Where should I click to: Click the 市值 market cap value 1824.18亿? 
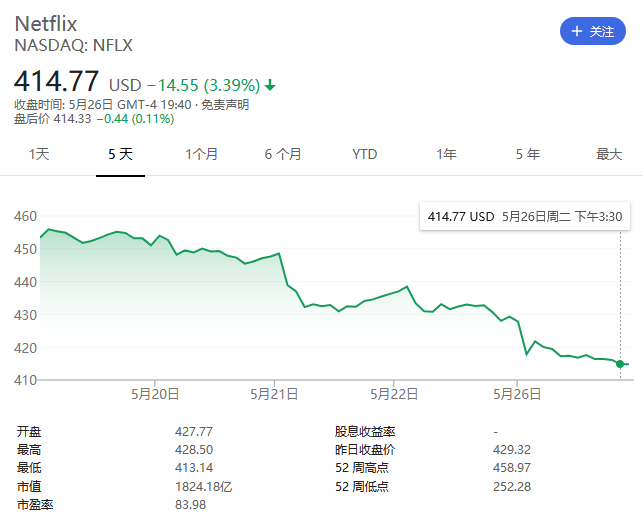(201, 486)
